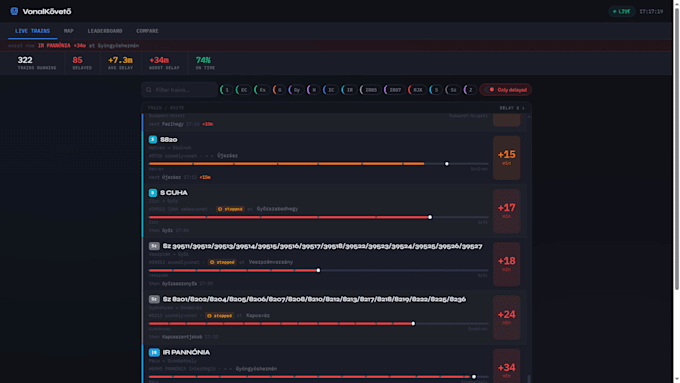Click the Filter trains search field
This screenshot has height=383, width=680.
(x=180, y=90)
